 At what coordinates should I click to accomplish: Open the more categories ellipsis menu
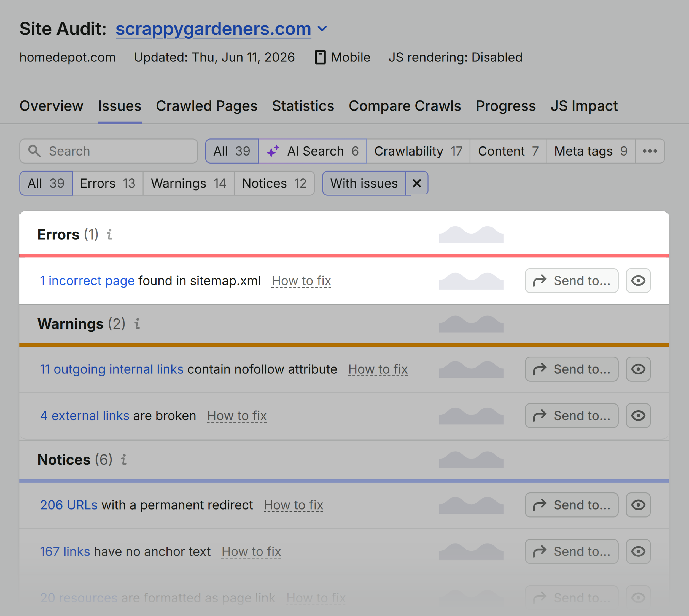point(650,151)
